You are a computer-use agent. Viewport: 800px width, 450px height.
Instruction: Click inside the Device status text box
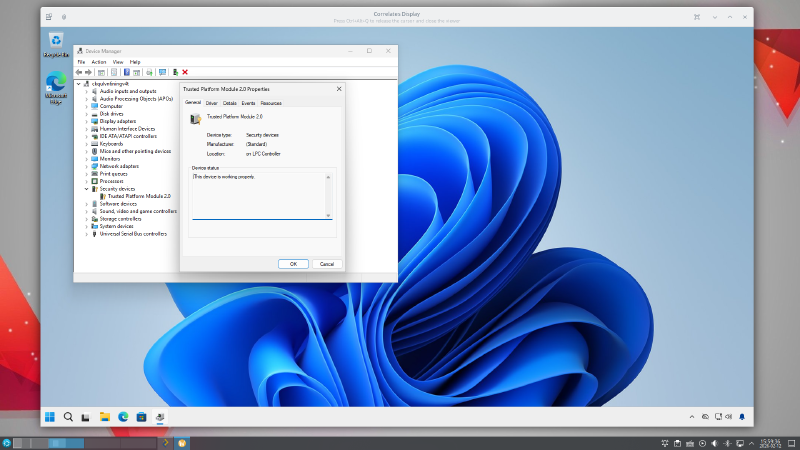259,196
